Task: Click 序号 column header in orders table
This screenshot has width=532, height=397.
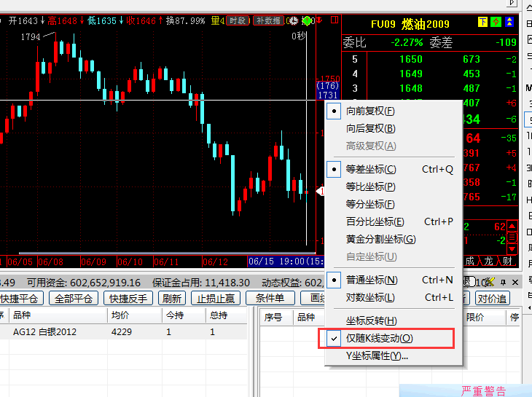Action: [276, 318]
